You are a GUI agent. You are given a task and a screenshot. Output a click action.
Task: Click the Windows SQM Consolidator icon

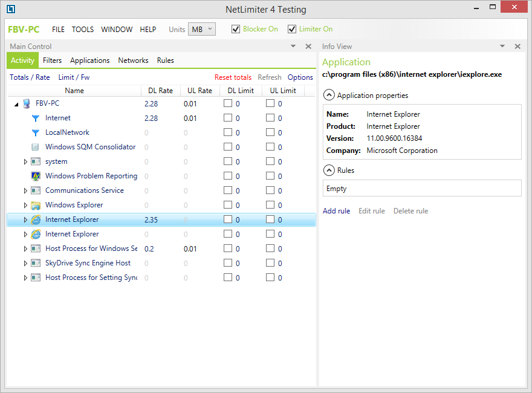(x=35, y=147)
